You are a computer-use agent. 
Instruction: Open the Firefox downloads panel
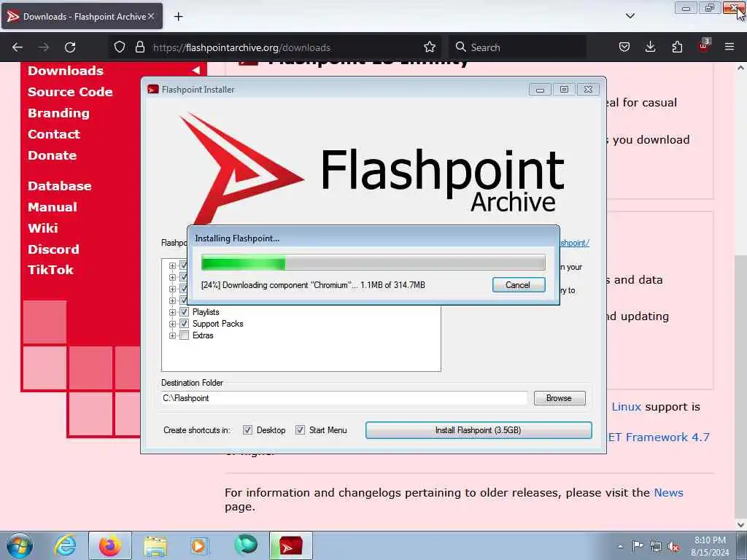click(x=650, y=47)
